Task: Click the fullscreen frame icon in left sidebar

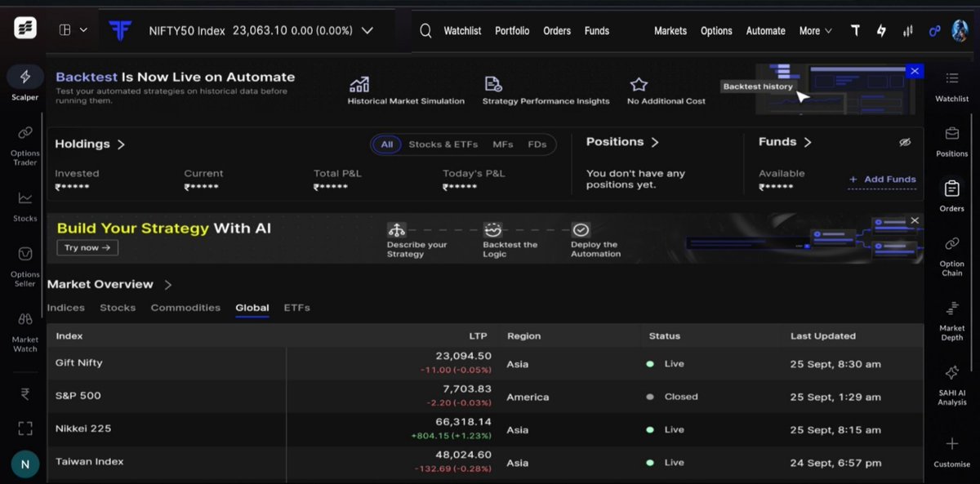Action: pos(24,428)
